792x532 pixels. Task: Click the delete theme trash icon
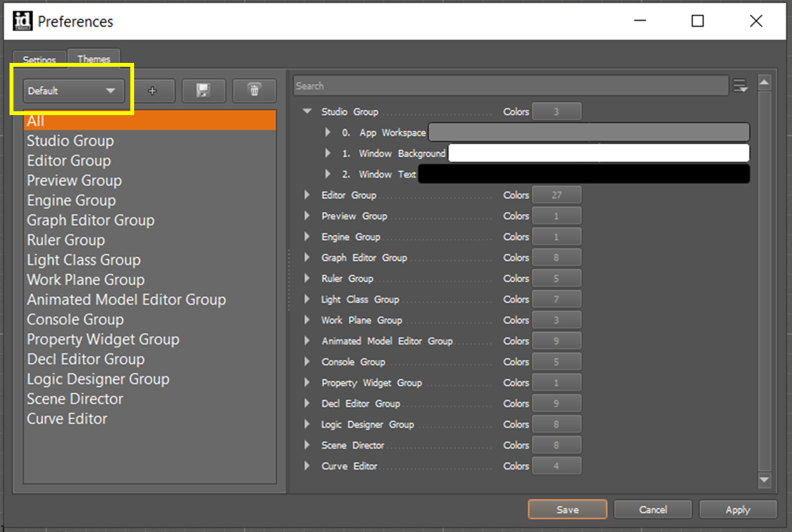click(254, 91)
